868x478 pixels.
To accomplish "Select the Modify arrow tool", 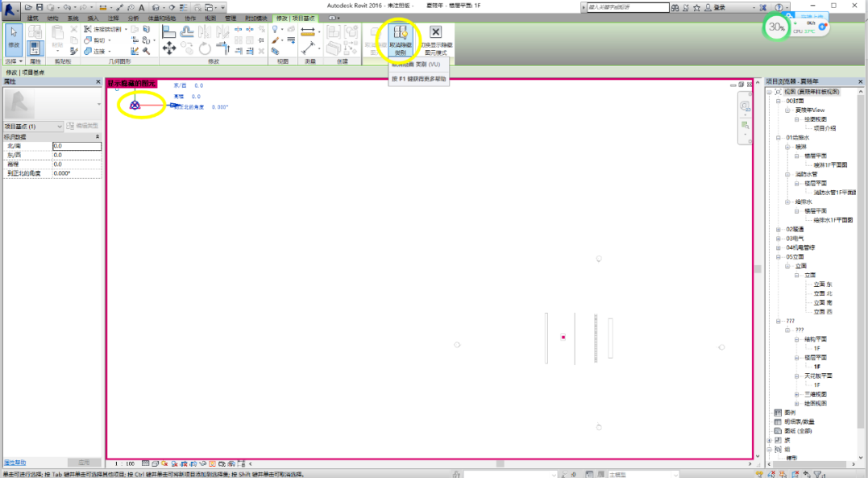I will coord(14,37).
